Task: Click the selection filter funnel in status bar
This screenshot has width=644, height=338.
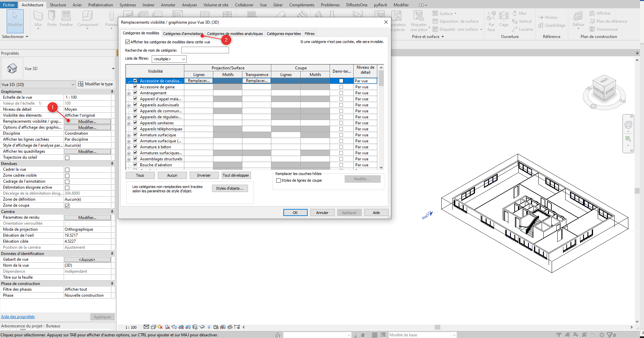Action: click(610, 335)
